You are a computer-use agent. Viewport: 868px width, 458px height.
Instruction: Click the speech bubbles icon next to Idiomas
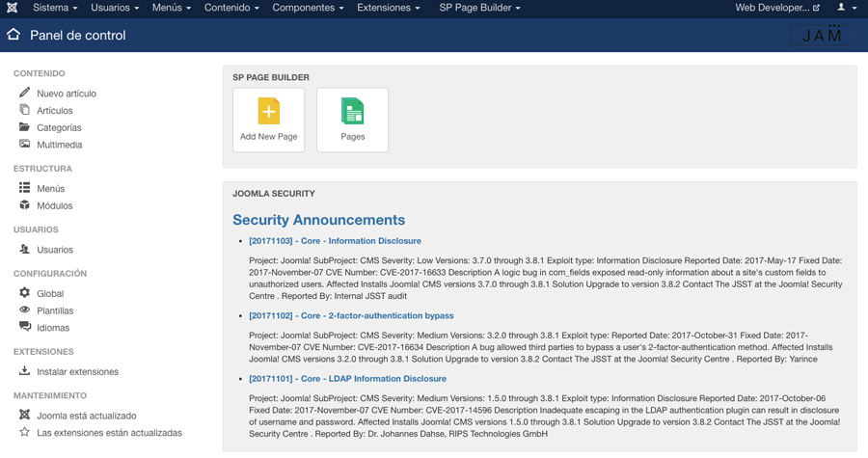coord(25,326)
